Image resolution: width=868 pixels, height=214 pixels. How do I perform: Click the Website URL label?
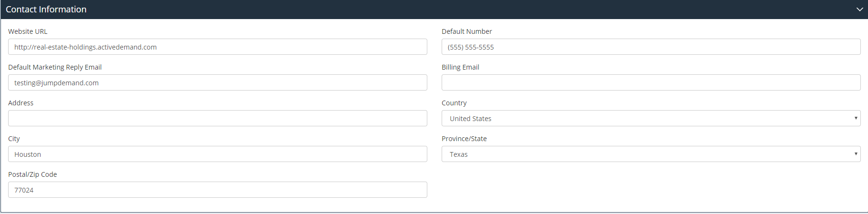(x=28, y=31)
